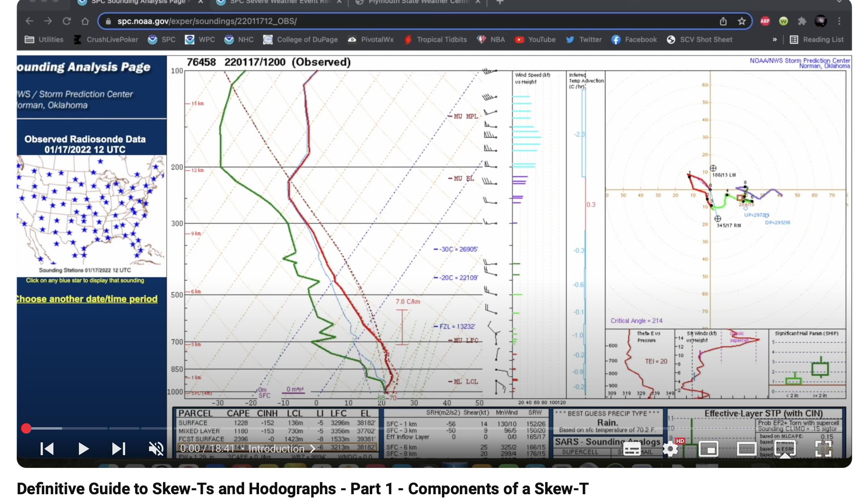The width and height of the screenshot is (868, 501).
Task: Cast video with AirPlay icon
Action: click(x=785, y=449)
